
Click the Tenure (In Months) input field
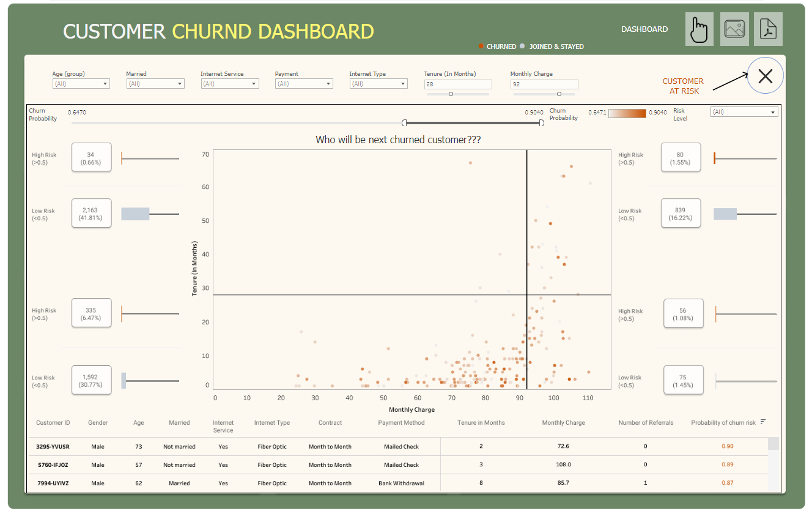pos(457,84)
